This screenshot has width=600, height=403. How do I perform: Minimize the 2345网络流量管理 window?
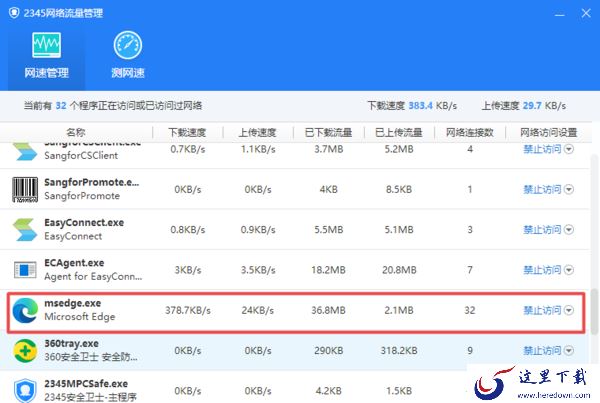coord(560,14)
